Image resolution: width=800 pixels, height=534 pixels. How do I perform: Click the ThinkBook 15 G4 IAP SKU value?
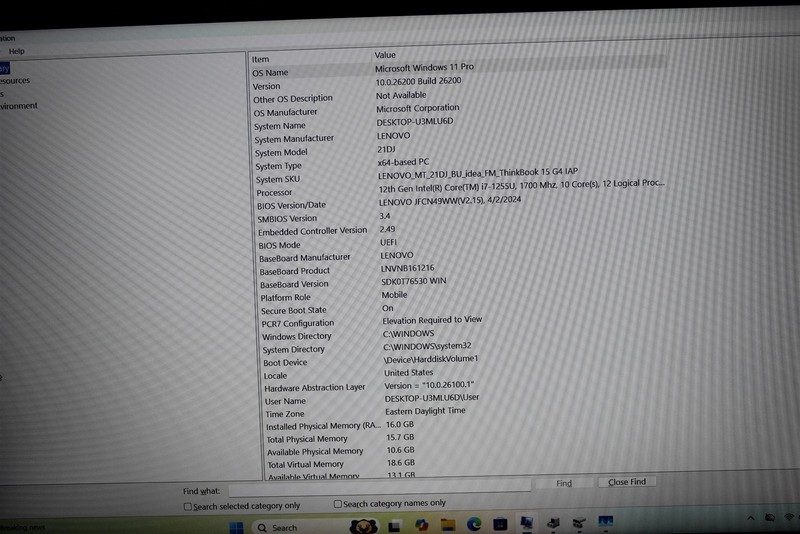click(478, 173)
